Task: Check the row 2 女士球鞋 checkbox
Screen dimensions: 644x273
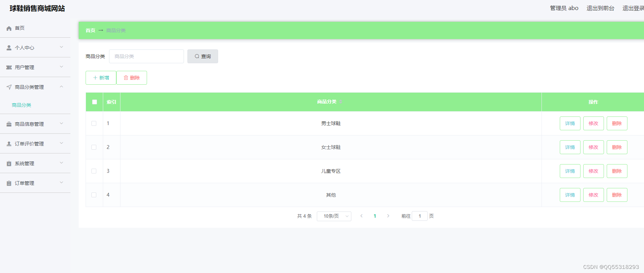Action: [94, 147]
